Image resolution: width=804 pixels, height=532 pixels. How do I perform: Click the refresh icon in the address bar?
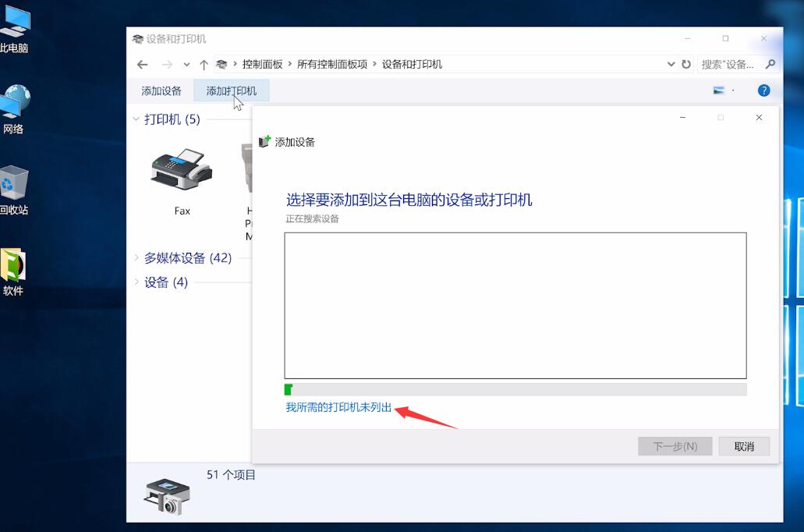point(685,64)
